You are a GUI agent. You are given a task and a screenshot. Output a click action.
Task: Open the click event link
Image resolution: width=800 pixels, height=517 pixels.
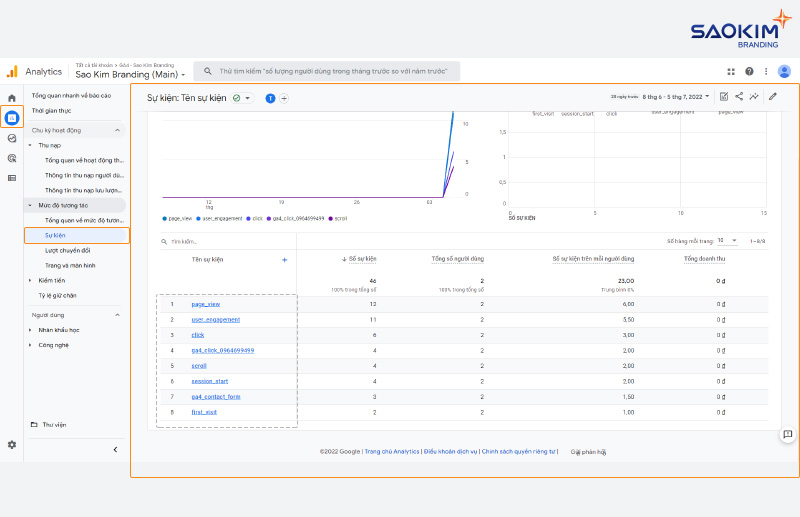point(197,335)
